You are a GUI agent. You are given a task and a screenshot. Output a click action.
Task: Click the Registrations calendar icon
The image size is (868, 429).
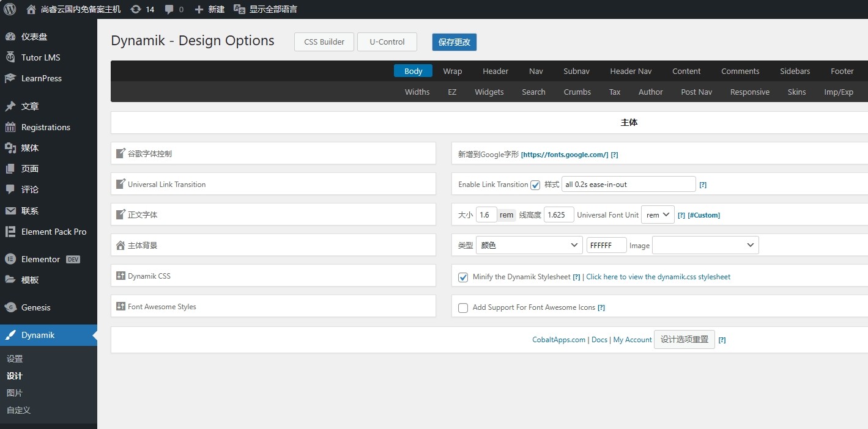pos(10,127)
